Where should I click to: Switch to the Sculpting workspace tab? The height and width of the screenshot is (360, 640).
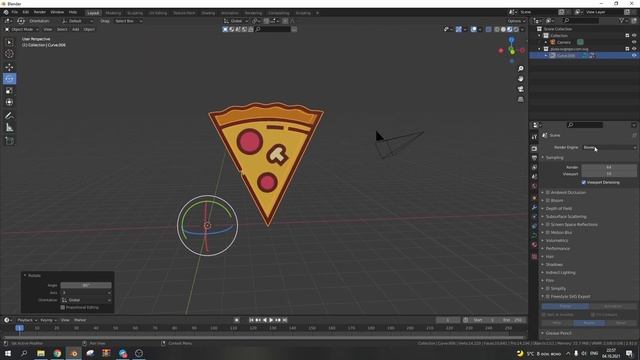pos(135,13)
